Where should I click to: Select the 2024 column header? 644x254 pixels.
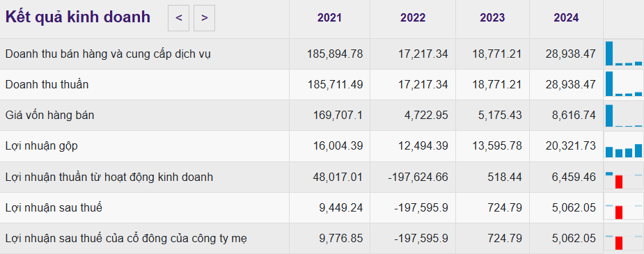click(566, 18)
